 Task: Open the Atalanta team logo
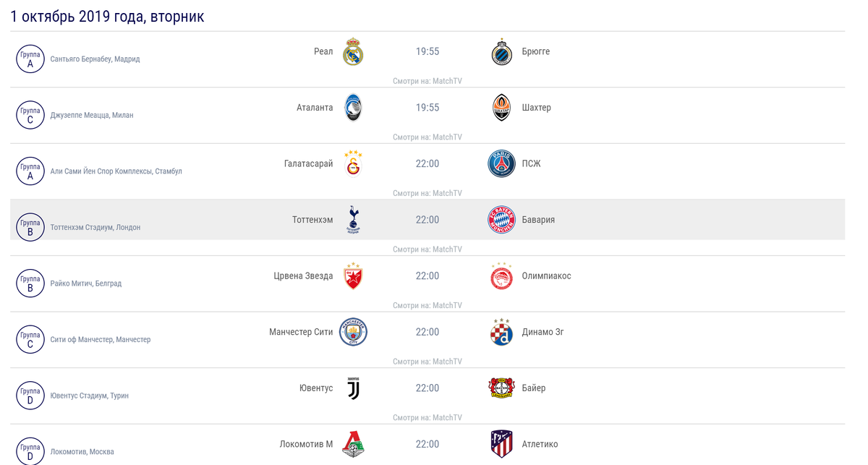353,107
